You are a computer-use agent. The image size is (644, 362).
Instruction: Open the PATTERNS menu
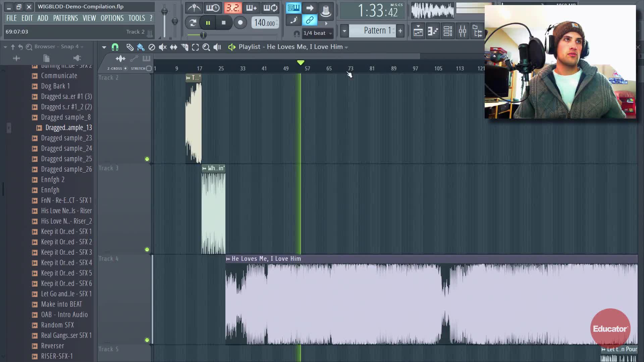(65, 18)
